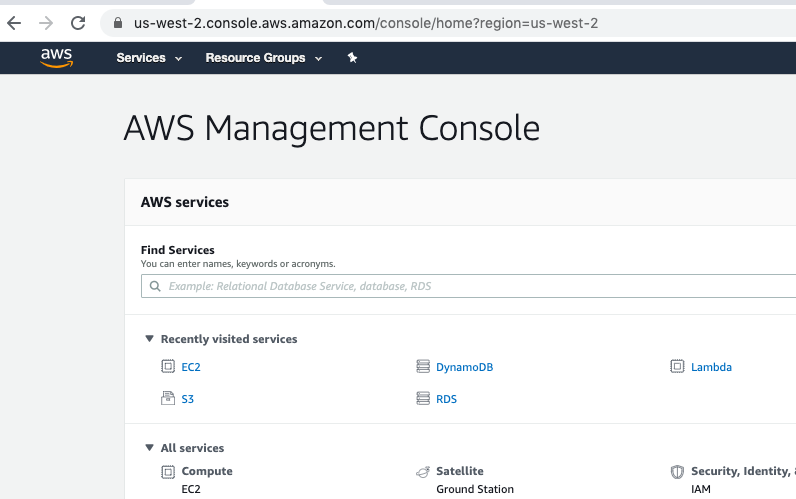796x499 pixels.
Task: Click into the Find Services search field
Action: 469,286
